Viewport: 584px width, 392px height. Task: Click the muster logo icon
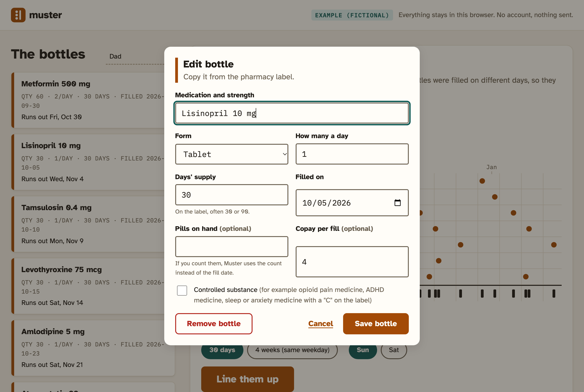pyautogui.click(x=18, y=15)
